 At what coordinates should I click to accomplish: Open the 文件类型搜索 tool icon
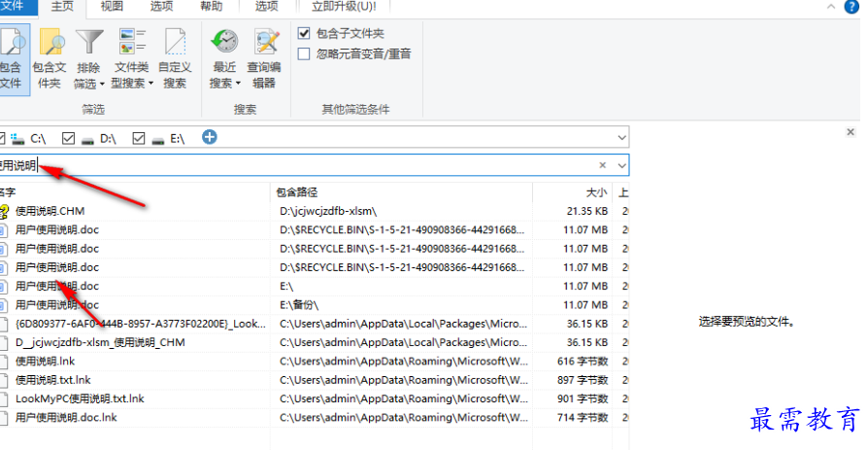point(132,42)
